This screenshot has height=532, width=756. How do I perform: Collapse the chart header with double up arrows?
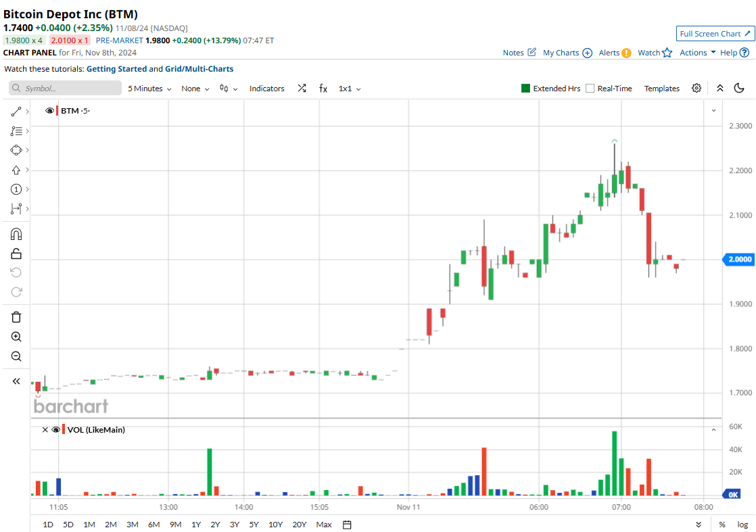click(x=720, y=88)
